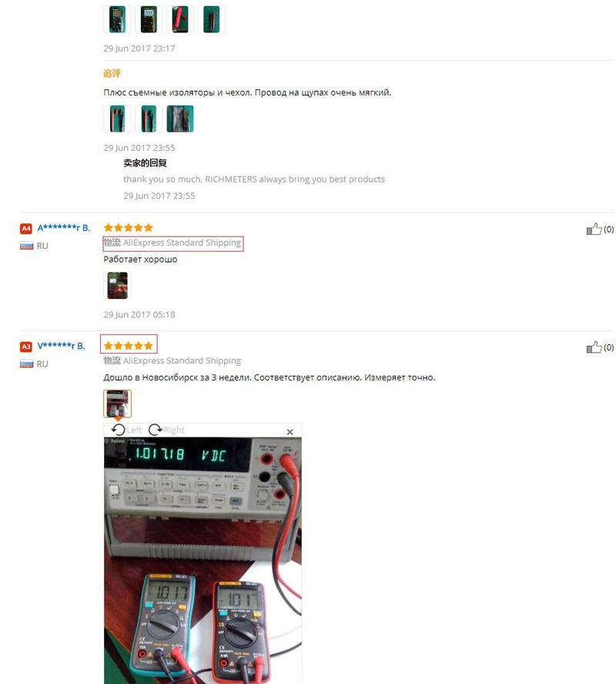Open first thumbnail under follow-up review

117,119
